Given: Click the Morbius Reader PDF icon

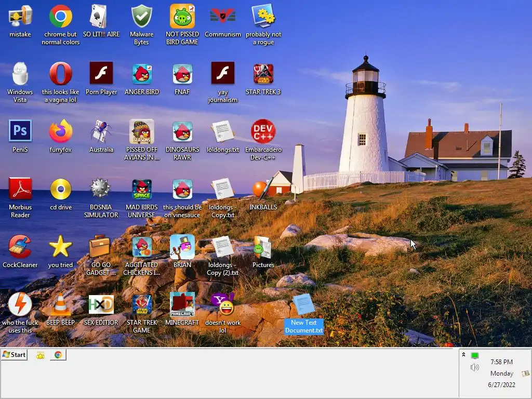Looking at the screenshot, I should coord(20,189).
